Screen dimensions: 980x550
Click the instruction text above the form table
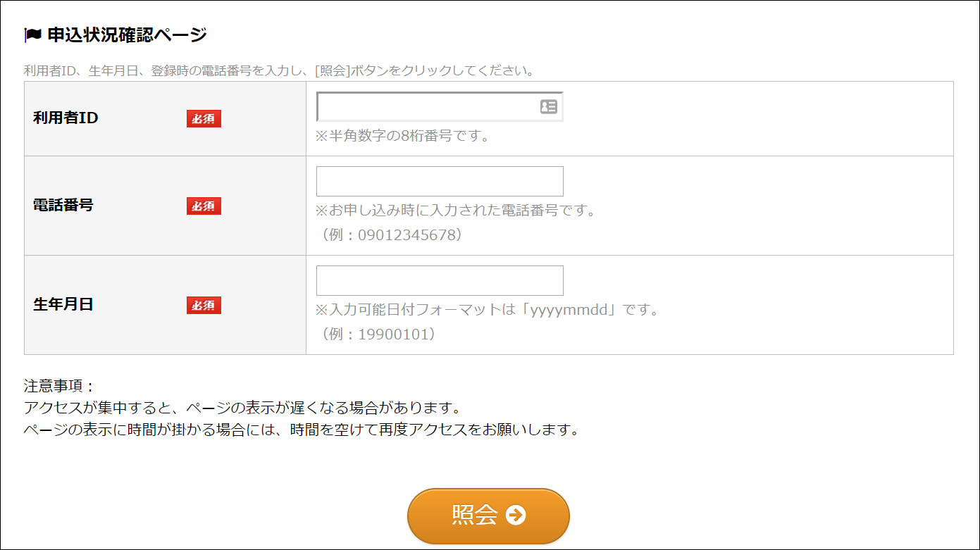click(279, 71)
